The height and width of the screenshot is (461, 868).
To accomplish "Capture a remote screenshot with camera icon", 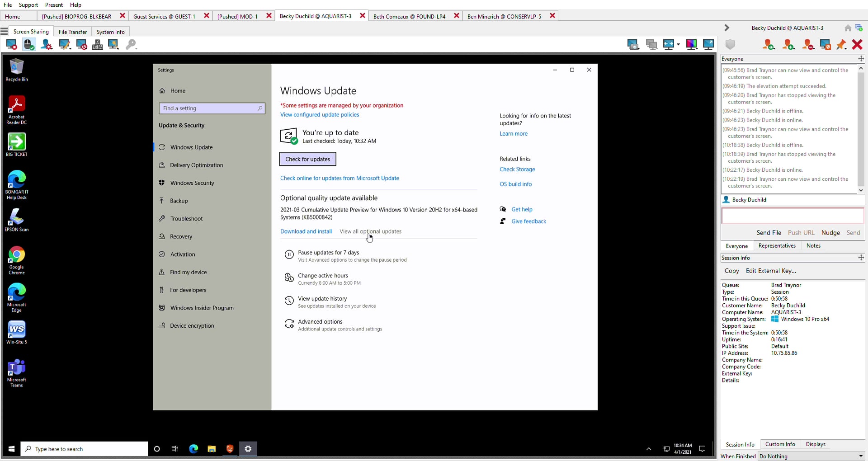I will [x=633, y=44].
